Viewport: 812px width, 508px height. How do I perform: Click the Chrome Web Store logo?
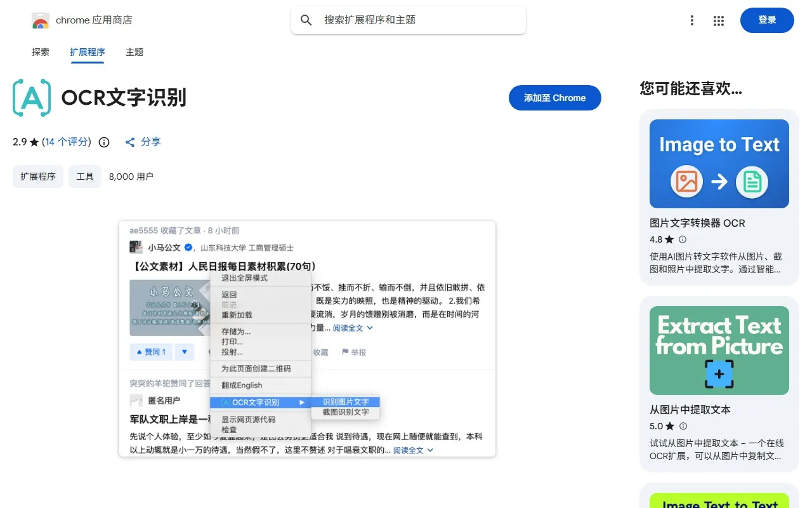[41, 21]
